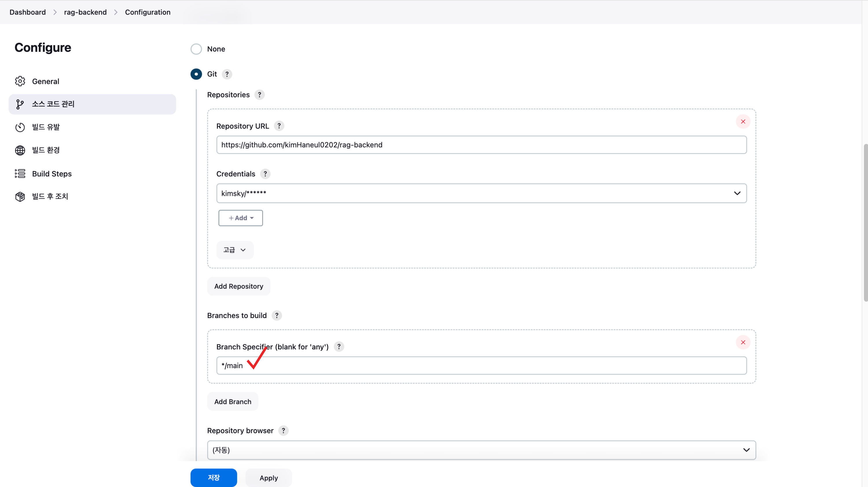Click the branch icon beside 소스 코드 관리
Image resolution: width=868 pixels, height=487 pixels.
pos(20,104)
